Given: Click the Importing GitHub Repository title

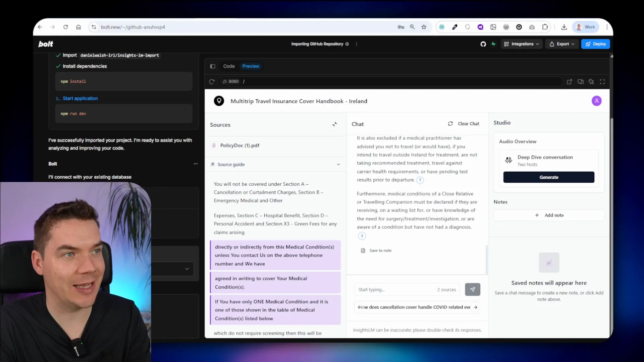Looking at the screenshot, I should pyautogui.click(x=317, y=44).
